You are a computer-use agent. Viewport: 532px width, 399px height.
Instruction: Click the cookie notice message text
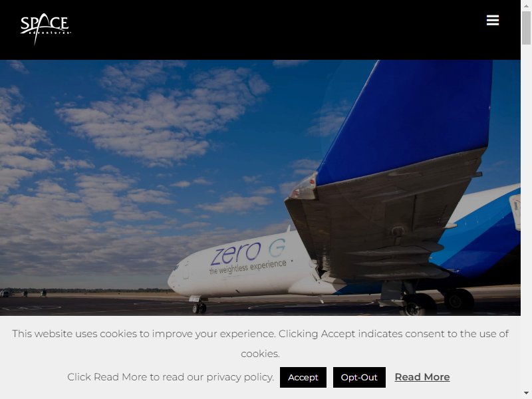click(260, 343)
